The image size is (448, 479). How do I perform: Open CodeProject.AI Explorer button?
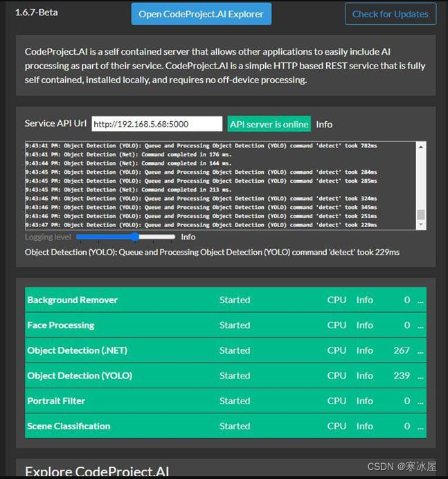(x=201, y=14)
